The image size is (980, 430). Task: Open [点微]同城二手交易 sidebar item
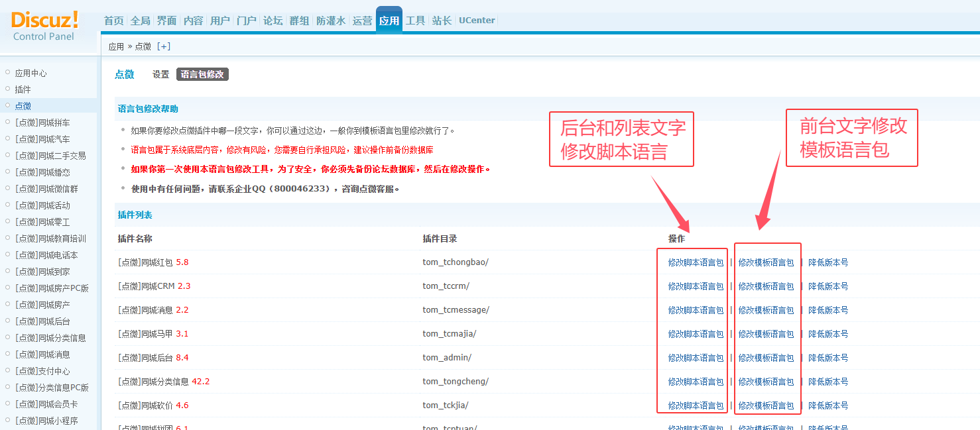50,156
